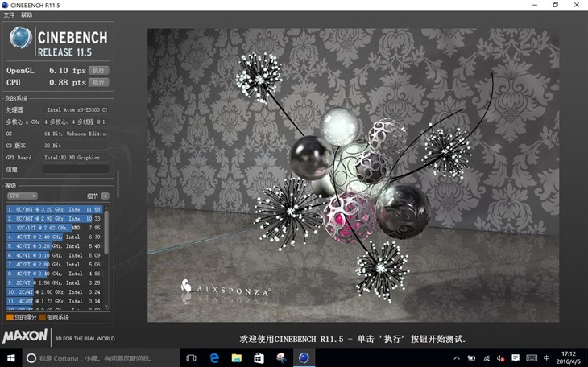Select ranking row 6, 4C/4T @ 3.10 GHz

[x=55, y=255]
